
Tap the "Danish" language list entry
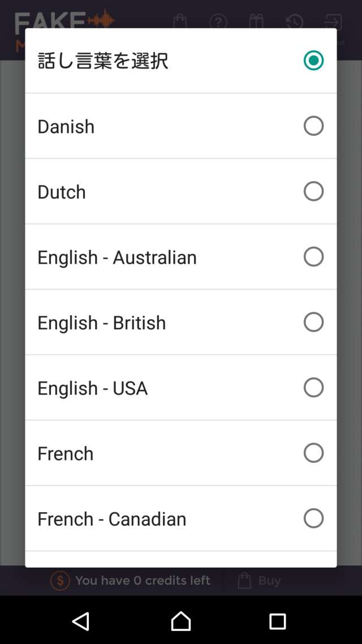(x=66, y=126)
